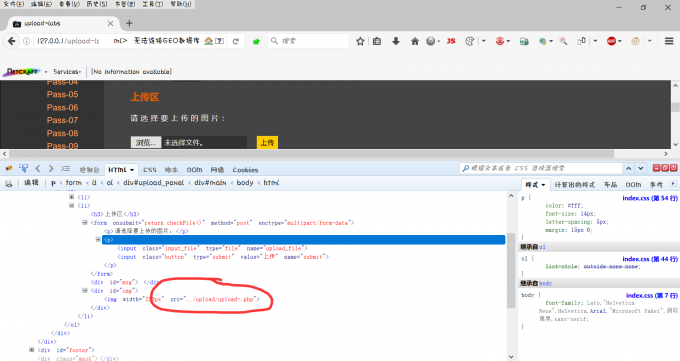Close the upload-labs tab
Screen dimensions: 680x361
click(110, 23)
